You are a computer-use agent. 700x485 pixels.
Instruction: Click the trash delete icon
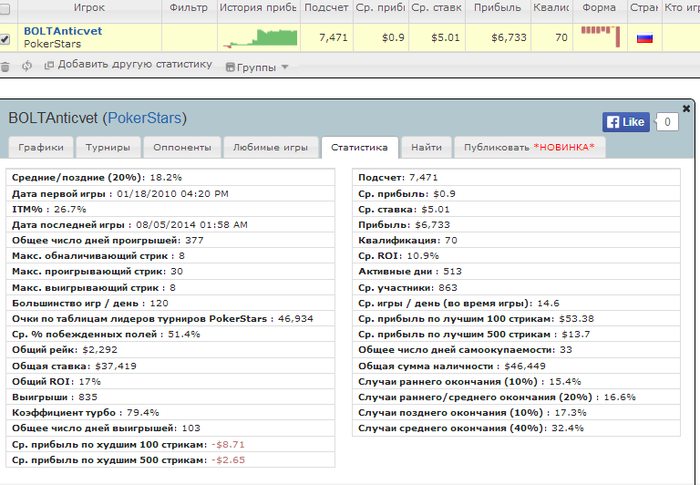tap(5, 67)
